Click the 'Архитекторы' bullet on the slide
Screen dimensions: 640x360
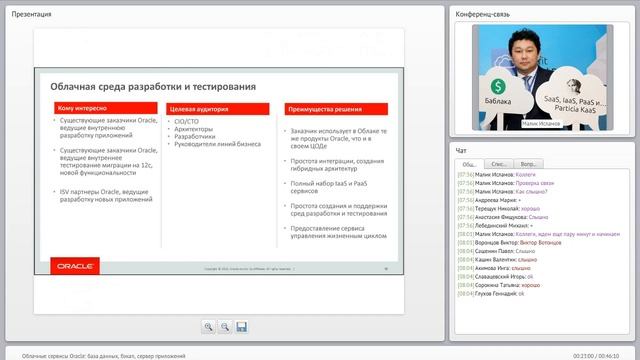193,129
